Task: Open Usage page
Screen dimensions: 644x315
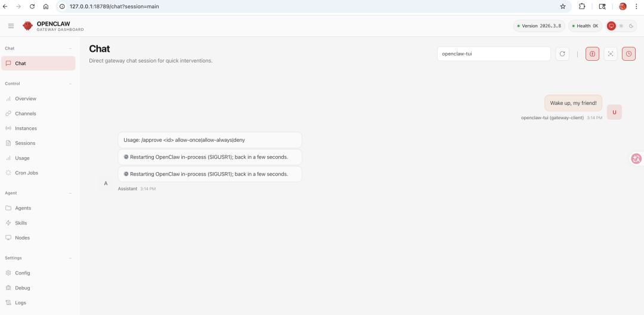Action: click(38, 158)
